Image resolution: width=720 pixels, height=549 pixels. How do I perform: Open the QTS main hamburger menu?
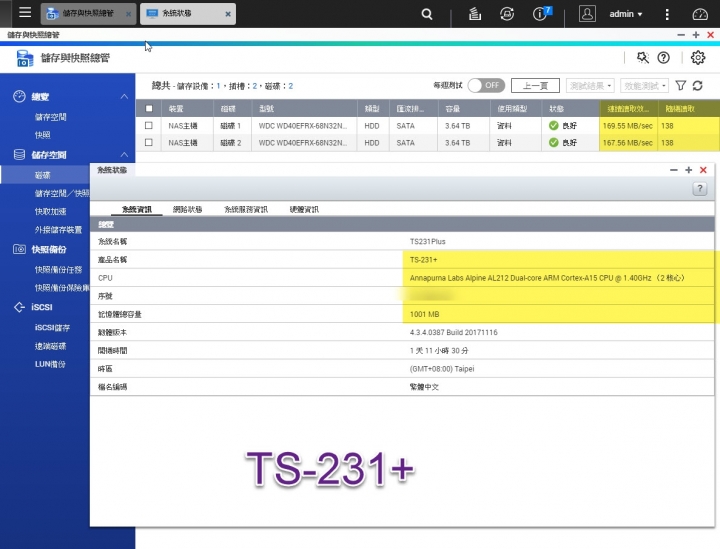click(x=25, y=12)
